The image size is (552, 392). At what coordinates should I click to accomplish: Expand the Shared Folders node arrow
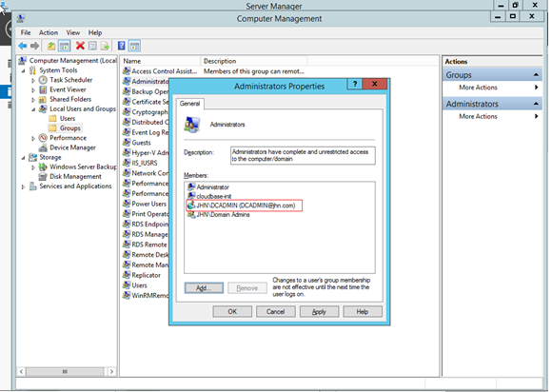(33, 100)
